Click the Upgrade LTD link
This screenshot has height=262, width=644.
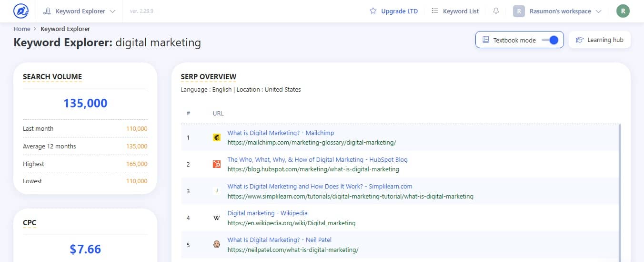point(394,11)
